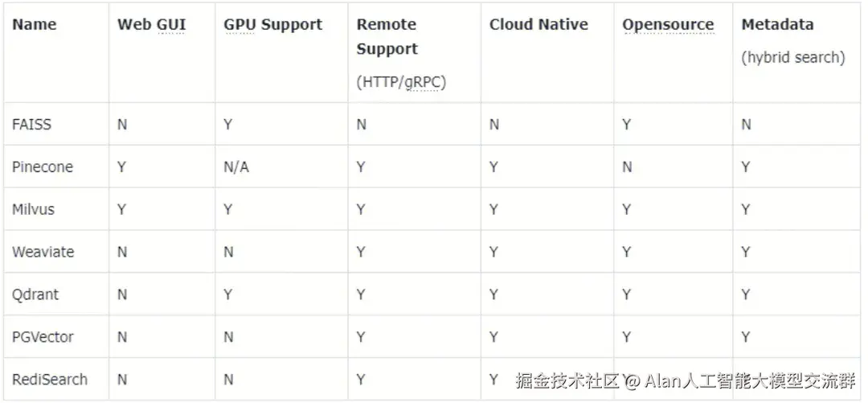Select the (hybrid search) subheader text
This screenshot has height=403, width=868.
click(x=793, y=57)
